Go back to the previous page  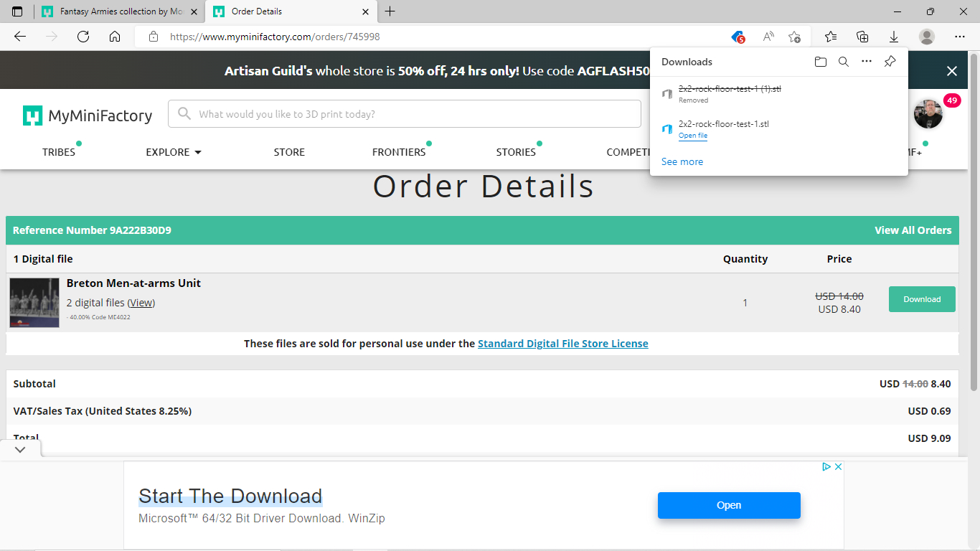pos(20,37)
